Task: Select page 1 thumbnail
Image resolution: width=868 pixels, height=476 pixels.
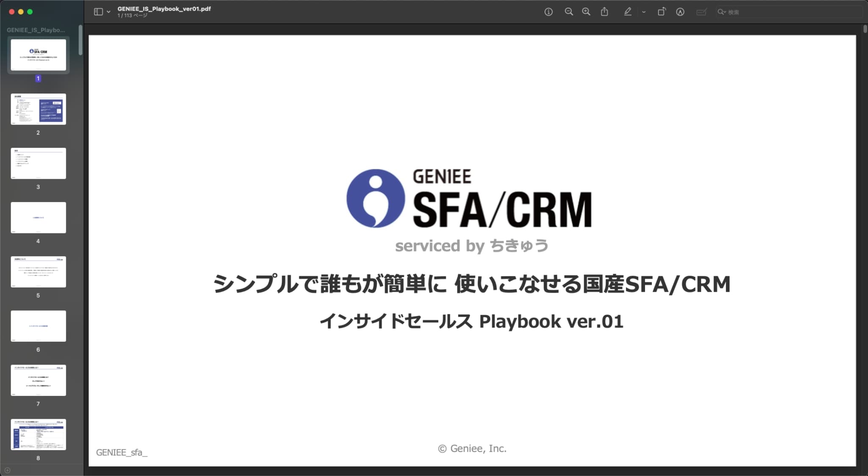Action: coord(38,55)
